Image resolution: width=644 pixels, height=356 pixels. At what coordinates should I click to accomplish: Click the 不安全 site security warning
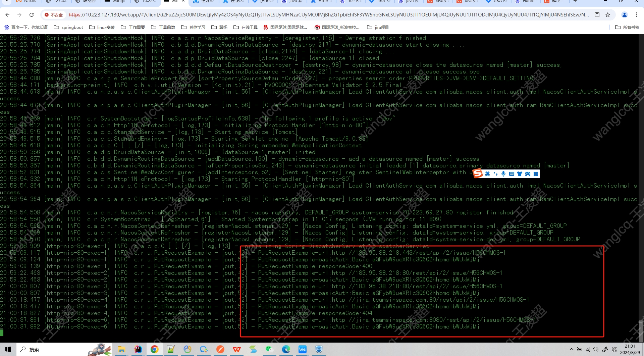tap(54, 15)
